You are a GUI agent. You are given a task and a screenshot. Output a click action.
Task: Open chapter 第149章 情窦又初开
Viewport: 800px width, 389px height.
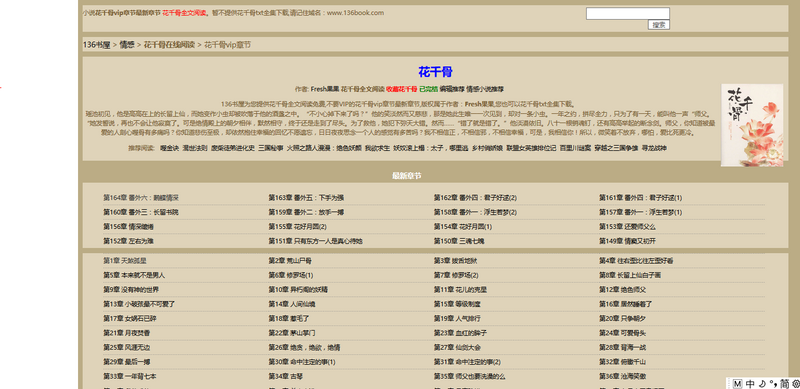[x=627, y=241]
